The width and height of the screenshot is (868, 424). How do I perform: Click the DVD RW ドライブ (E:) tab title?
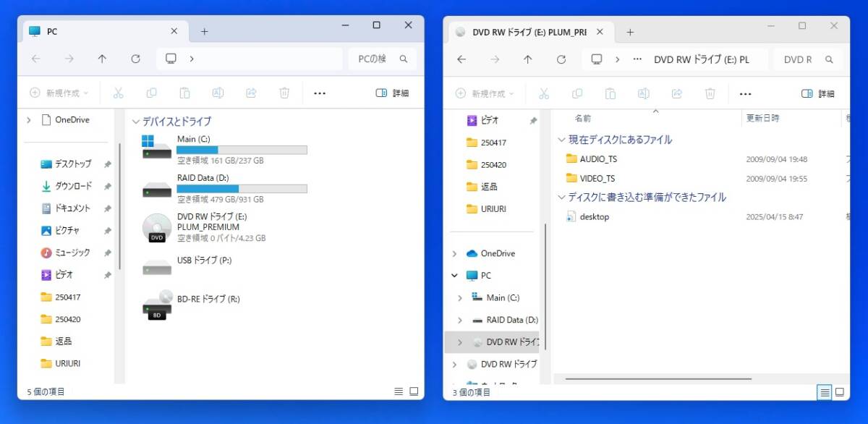529,32
